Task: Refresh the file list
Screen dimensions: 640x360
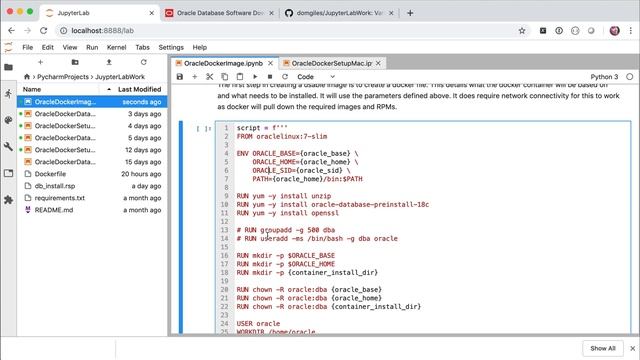Action: pyautogui.click(x=144, y=62)
